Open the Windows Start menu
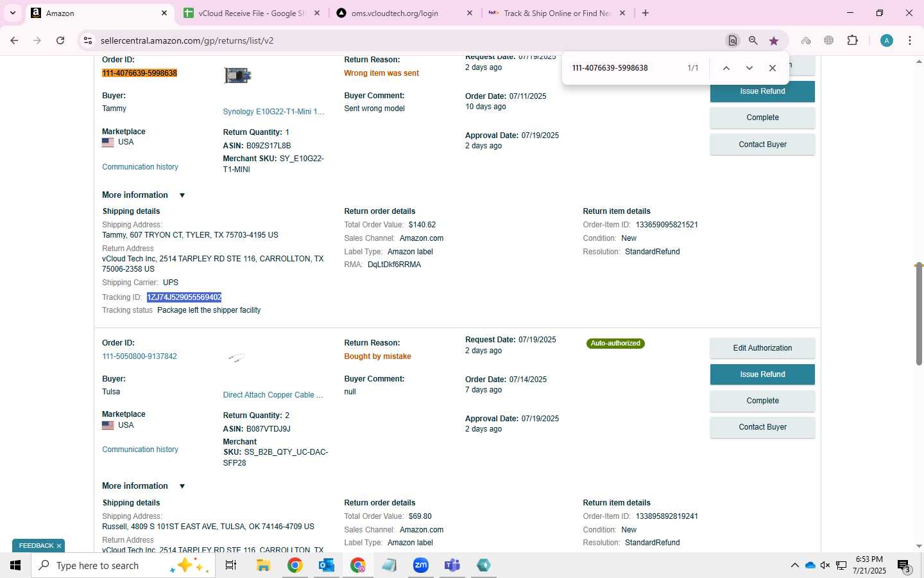Image resolution: width=924 pixels, height=578 pixels. tap(15, 565)
